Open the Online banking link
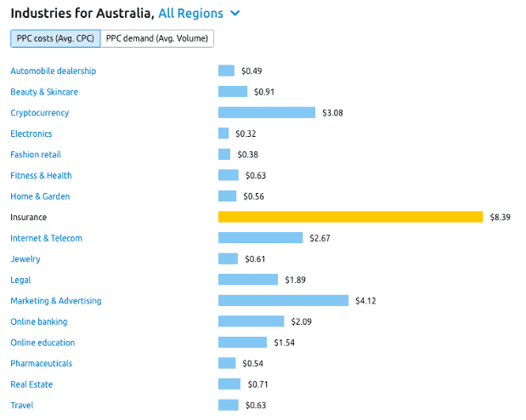526x420 pixels. tap(39, 321)
